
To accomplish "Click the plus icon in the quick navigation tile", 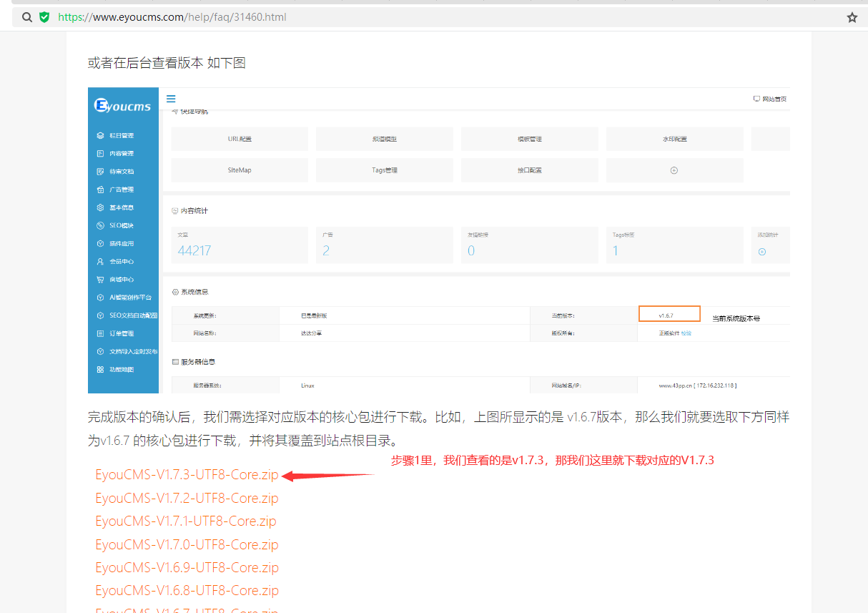I will point(674,170).
